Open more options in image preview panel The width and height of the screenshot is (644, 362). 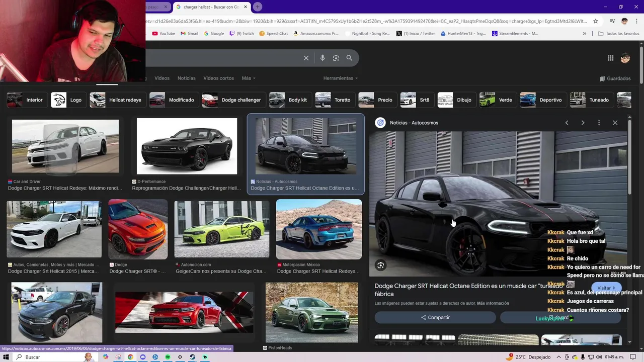point(599,123)
